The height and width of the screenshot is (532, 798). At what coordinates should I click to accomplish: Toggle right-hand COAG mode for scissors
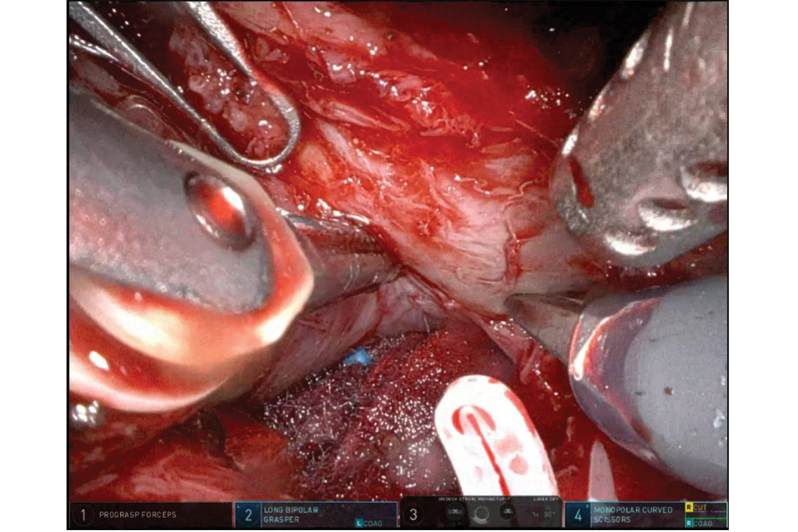(x=703, y=523)
